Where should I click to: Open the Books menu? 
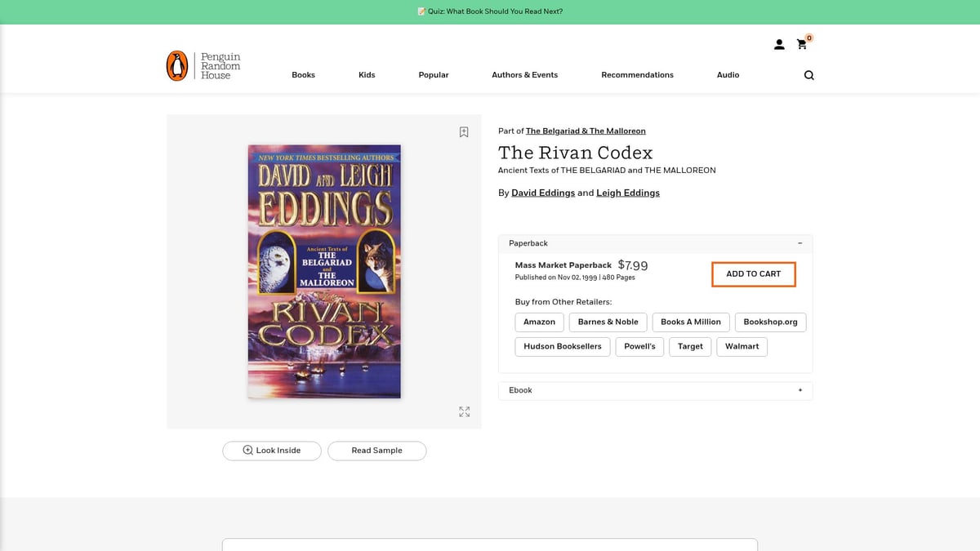coord(303,75)
